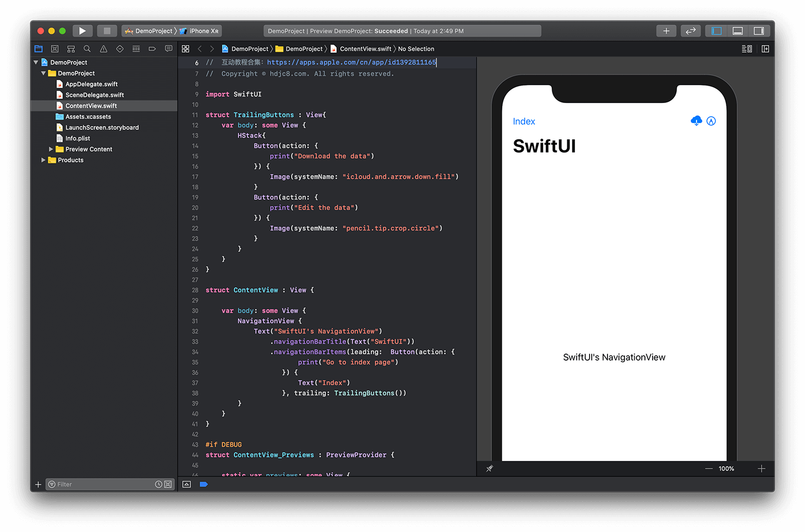Image resolution: width=805 pixels, height=532 pixels.
Task: Toggle the Navigator panel visibility
Action: point(717,31)
